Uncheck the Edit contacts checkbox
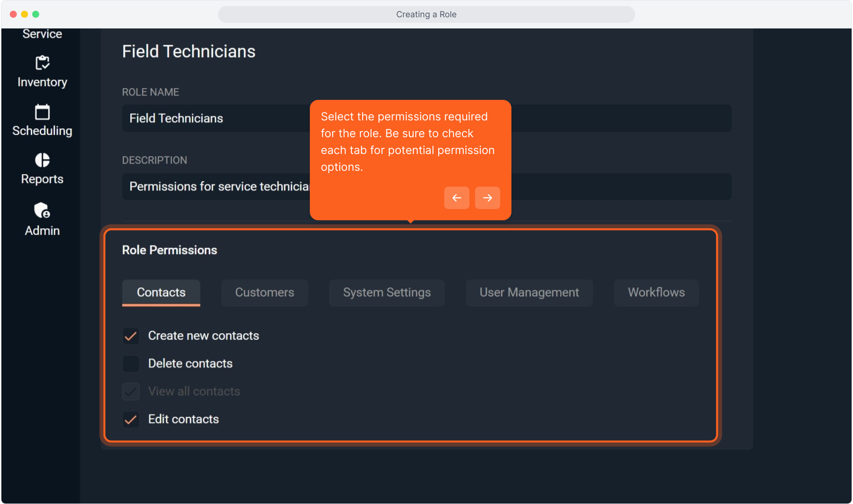The image size is (853, 504). tap(131, 420)
